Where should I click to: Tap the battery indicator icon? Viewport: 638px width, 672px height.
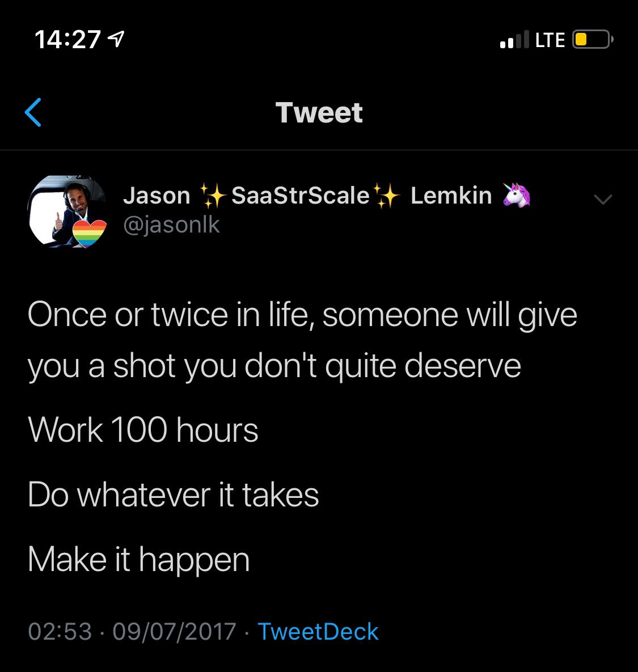[x=591, y=40]
